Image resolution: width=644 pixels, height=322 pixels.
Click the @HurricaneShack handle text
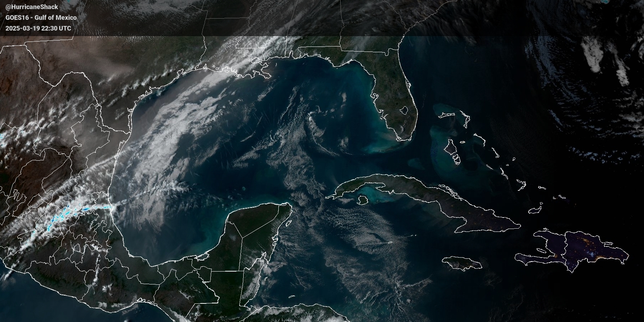[32, 7]
